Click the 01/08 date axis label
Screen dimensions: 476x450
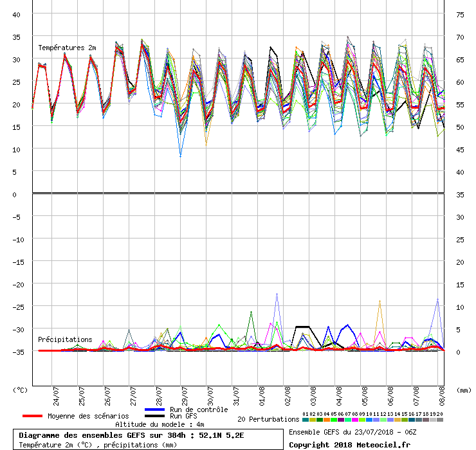click(x=262, y=396)
